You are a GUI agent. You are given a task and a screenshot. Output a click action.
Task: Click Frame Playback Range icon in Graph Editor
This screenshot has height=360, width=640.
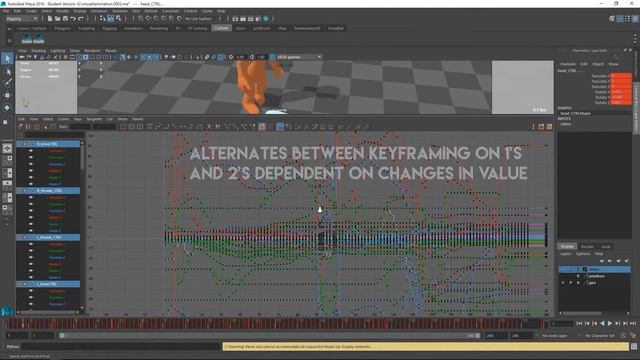(131, 127)
